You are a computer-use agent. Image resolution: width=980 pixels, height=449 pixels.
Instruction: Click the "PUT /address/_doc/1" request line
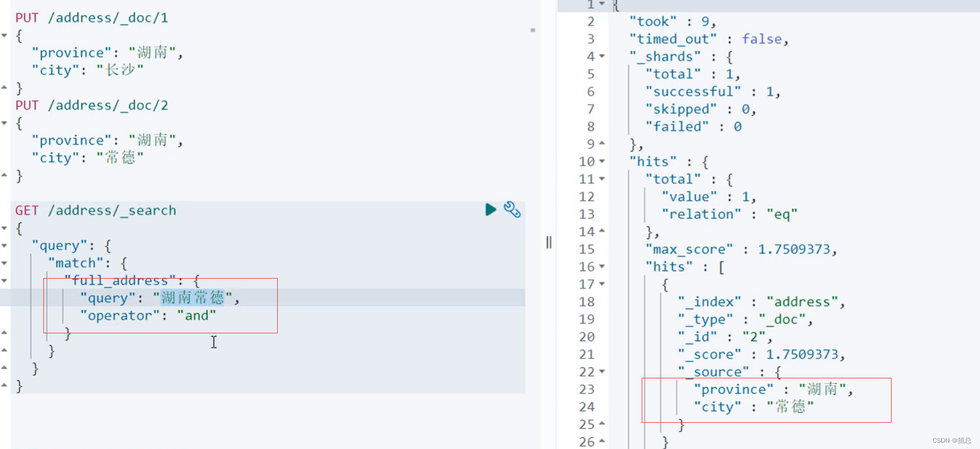(92, 18)
